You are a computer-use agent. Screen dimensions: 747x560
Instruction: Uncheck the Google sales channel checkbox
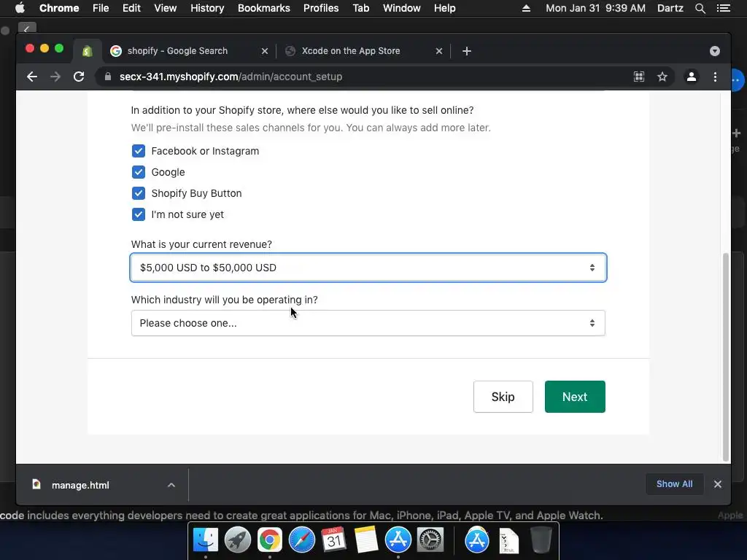pyautogui.click(x=138, y=172)
